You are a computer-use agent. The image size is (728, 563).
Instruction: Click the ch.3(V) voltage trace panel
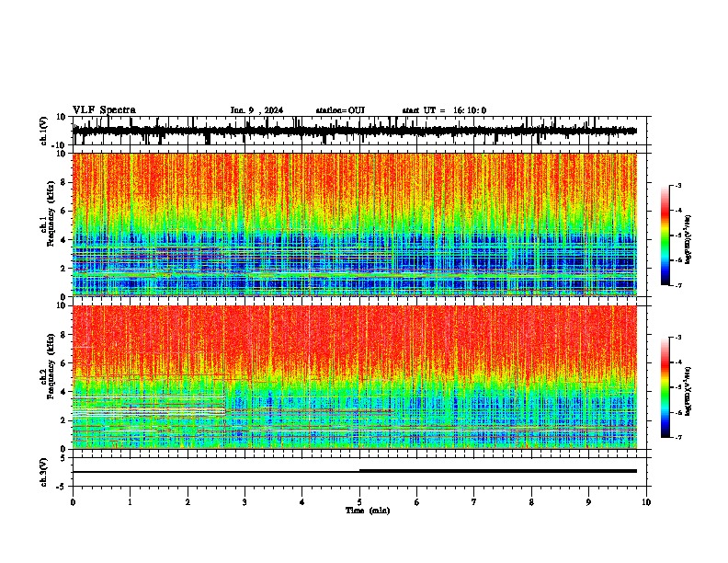click(x=359, y=472)
